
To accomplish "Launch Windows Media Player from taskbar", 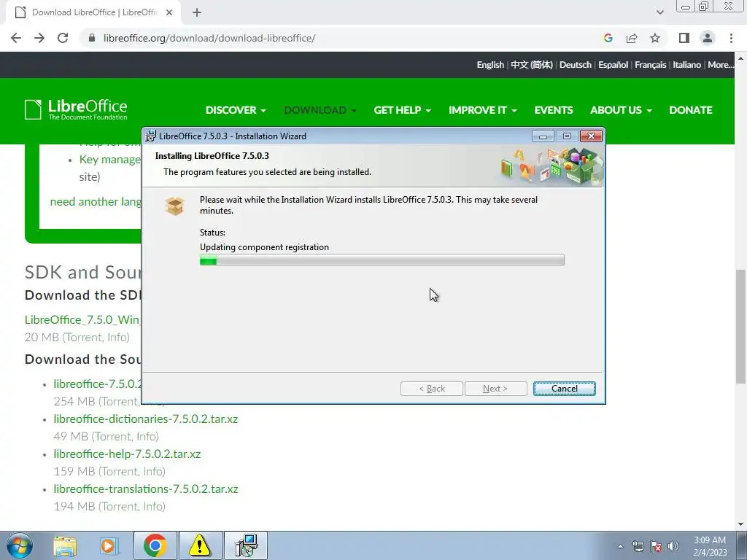I will [x=109, y=545].
